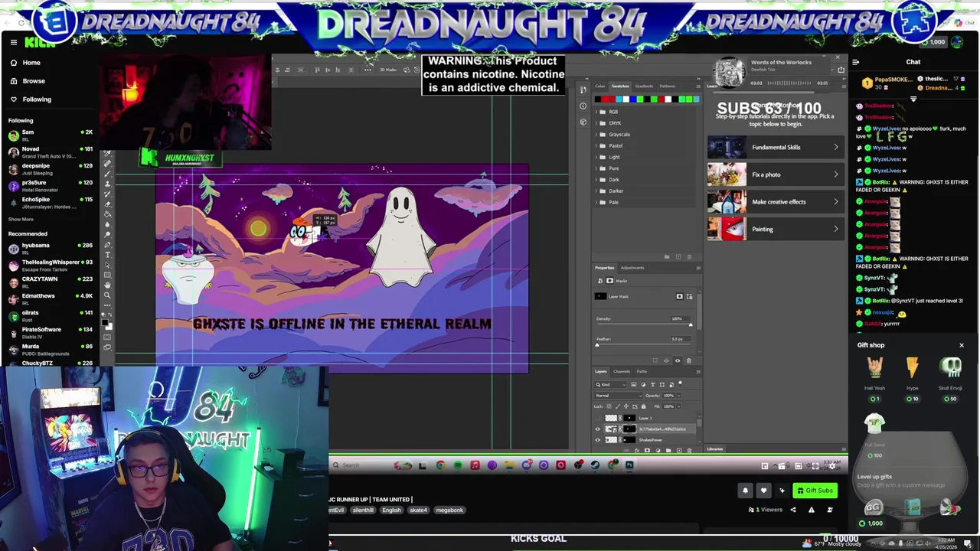This screenshot has width=980, height=551.
Task: Open the Kind filter dropdown
Action: (x=610, y=385)
